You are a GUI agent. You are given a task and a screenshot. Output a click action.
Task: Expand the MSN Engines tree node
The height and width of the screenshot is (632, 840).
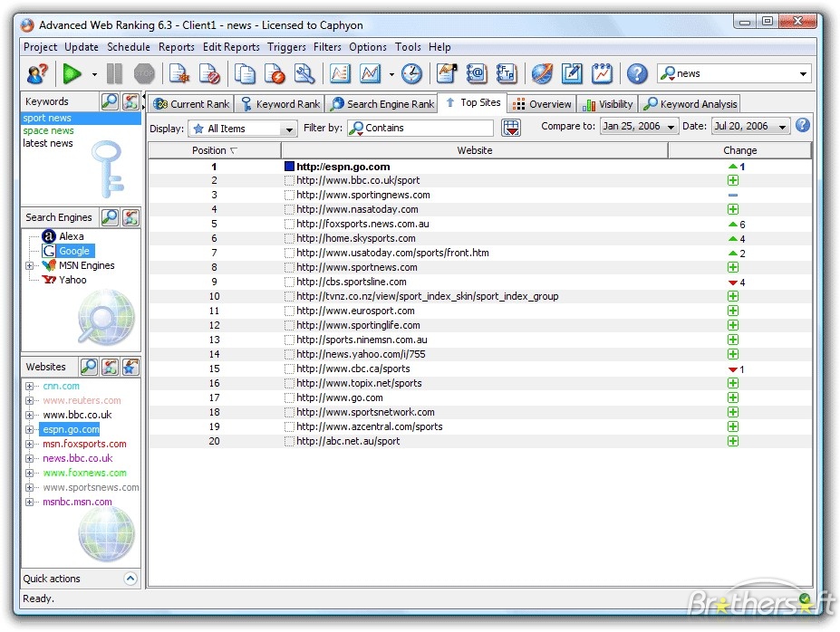[30, 265]
